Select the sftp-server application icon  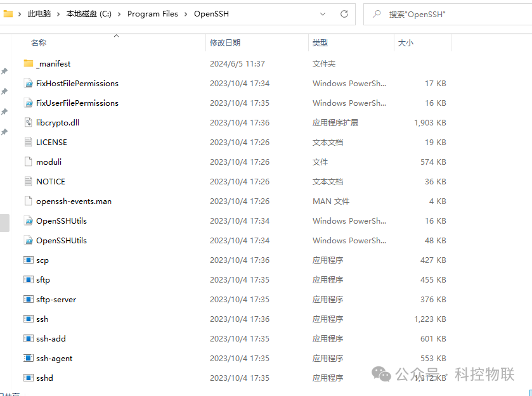click(x=28, y=299)
